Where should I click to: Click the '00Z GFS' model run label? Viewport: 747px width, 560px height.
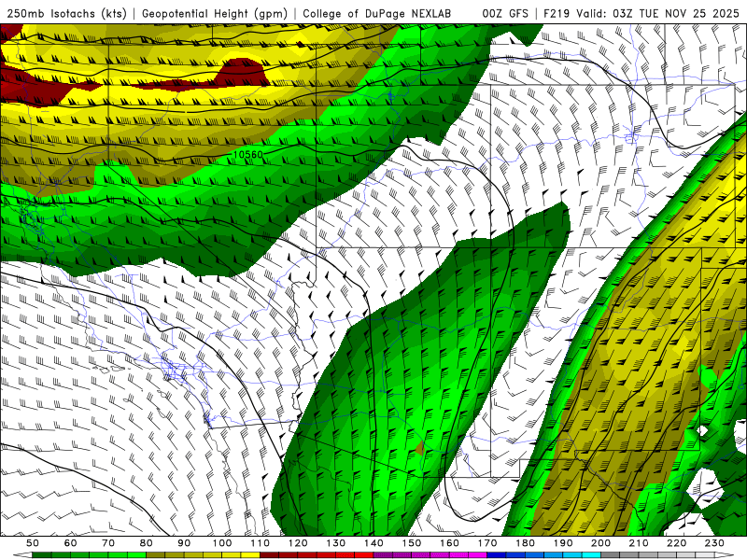coord(505,13)
